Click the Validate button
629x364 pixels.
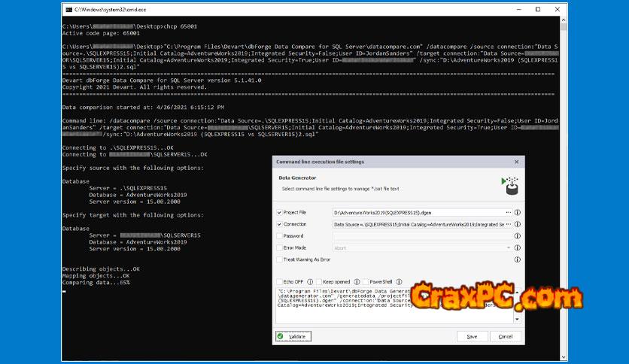[x=293, y=336]
